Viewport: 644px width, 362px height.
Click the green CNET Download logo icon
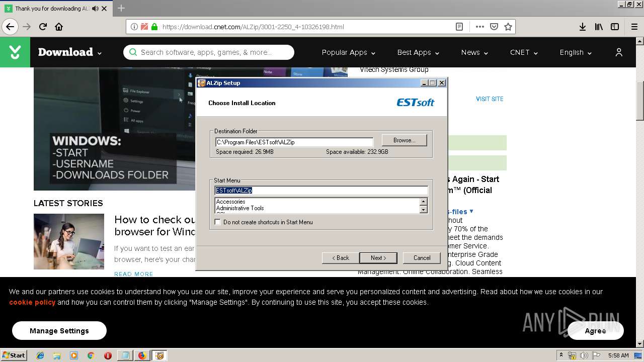pos(15,52)
